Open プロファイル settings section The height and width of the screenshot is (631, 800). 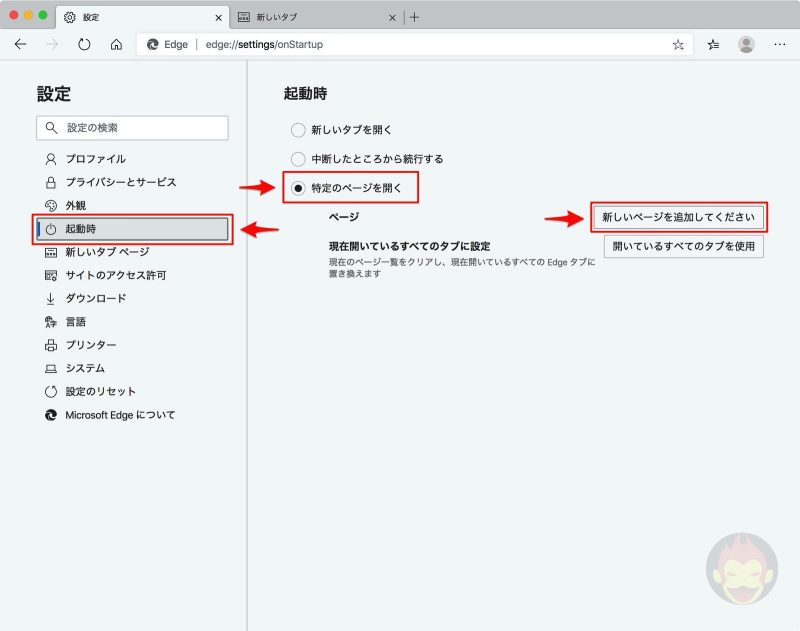[95, 159]
